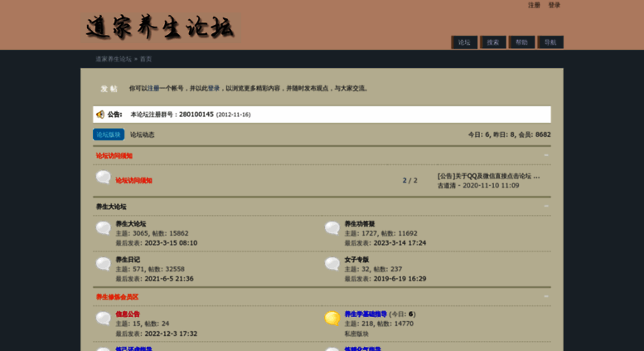Open the 养生学基础指导 board link
The height and width of the screenshot is (351, 644).
tap(366, 314)
